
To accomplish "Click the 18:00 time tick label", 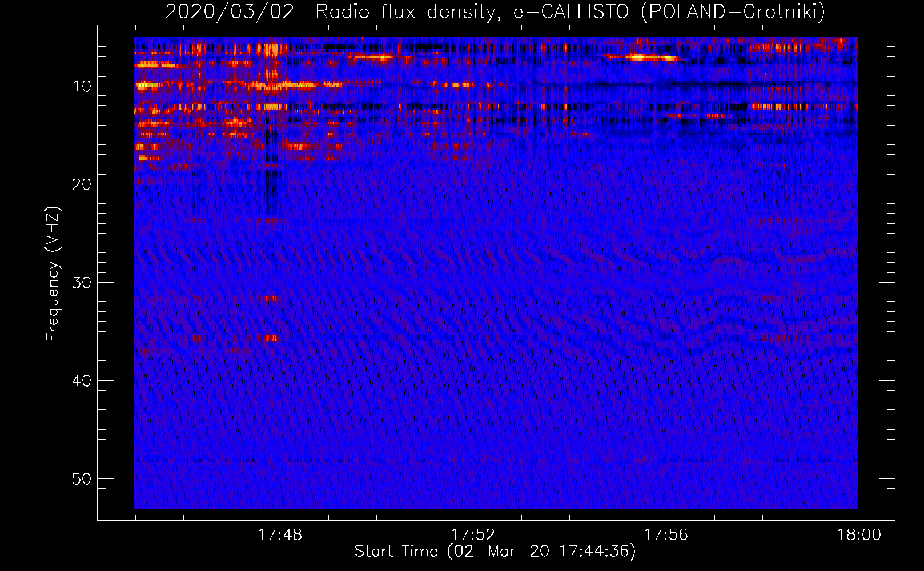I will tap(859, 535).
